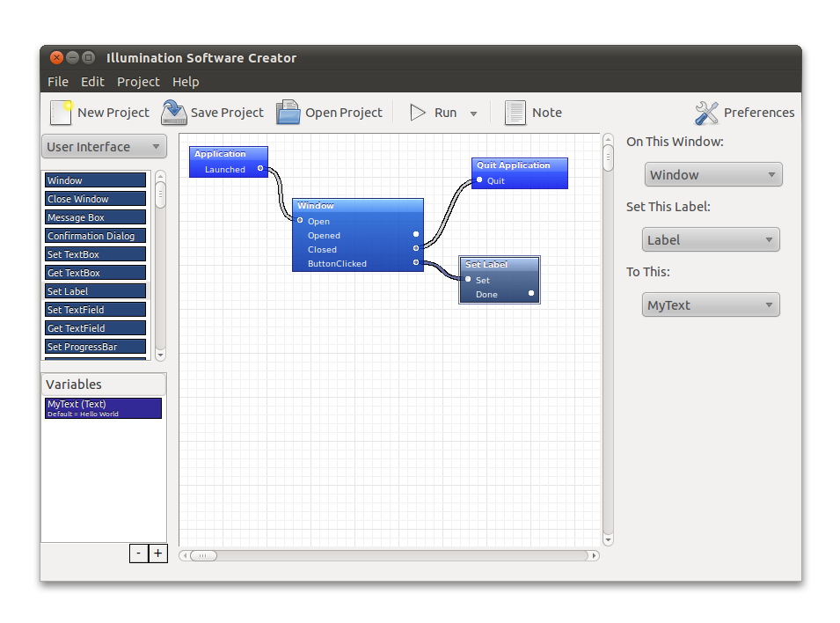Screen dimensions: 840x623
Task: Click the ButtonClicked output port
Action: tap(416, 262)
